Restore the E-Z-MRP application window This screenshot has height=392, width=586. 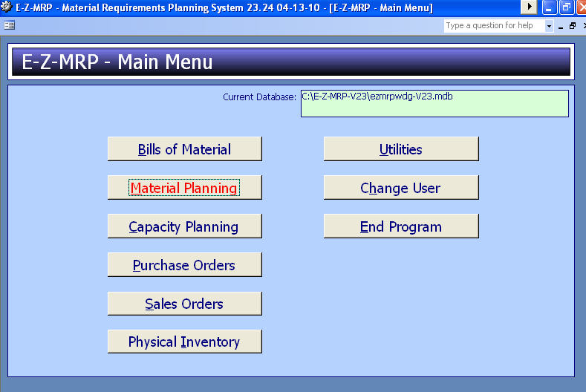[x=567, y=7]
